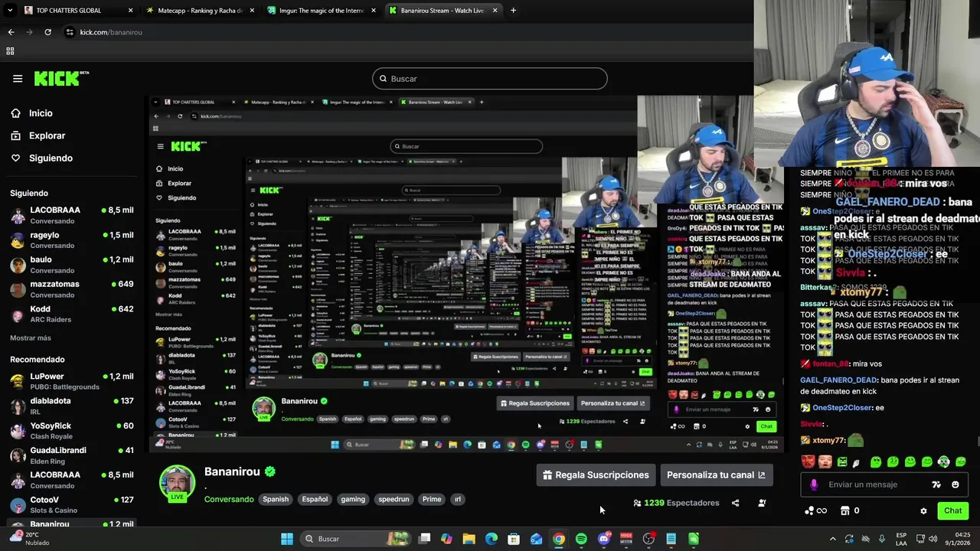Screen dimensions: 980x551
Task: Open mazzatomas channel in the sidebar
Action: click(x=72, y=289)
